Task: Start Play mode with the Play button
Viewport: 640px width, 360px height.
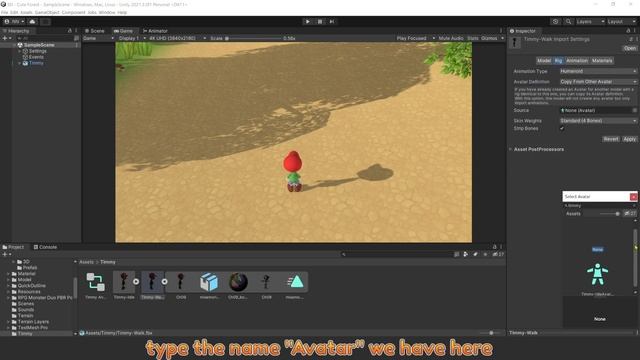Action: (x=308, y=22)
